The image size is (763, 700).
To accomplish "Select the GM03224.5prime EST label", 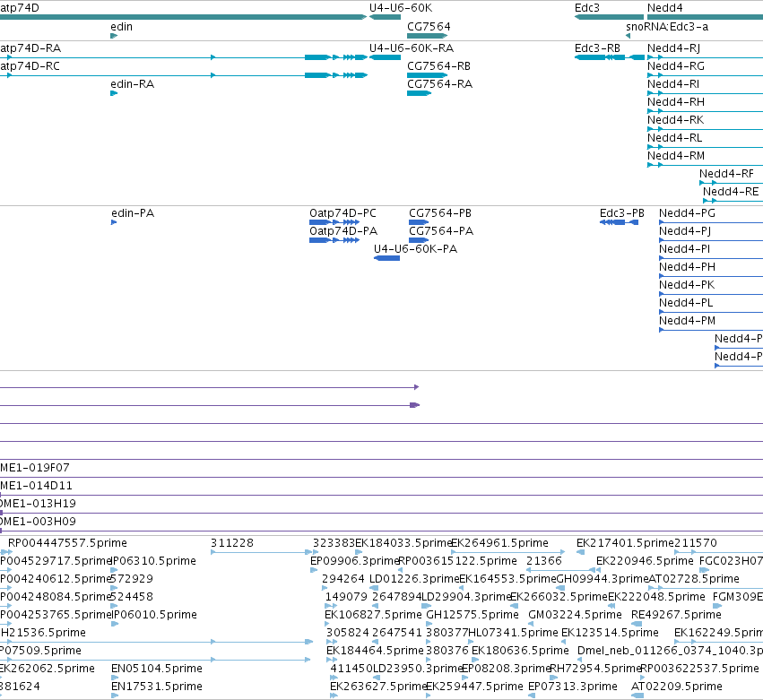I will click(x=576, y=615).
